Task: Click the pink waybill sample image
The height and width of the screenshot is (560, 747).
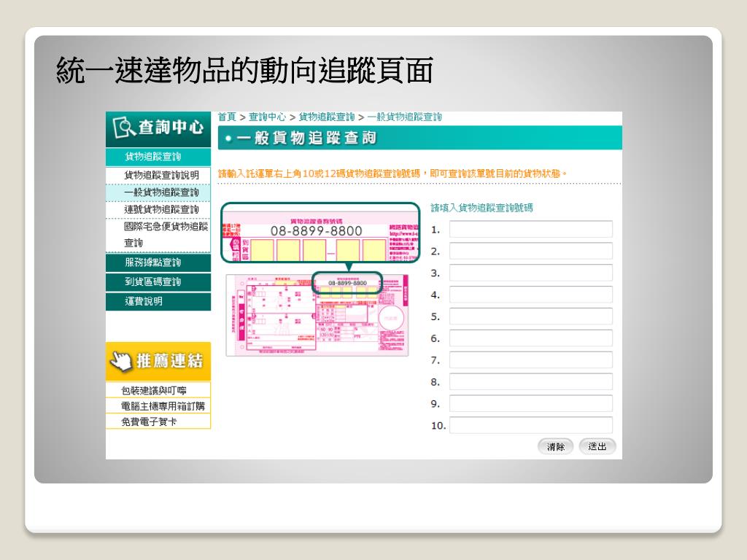Action: tap(317, 315)
